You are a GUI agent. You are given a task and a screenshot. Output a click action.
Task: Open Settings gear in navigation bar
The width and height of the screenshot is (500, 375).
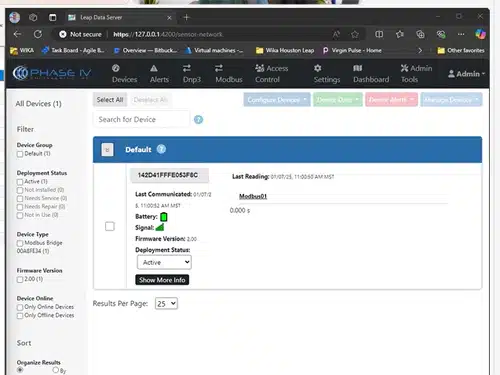(x=318, y=68)
